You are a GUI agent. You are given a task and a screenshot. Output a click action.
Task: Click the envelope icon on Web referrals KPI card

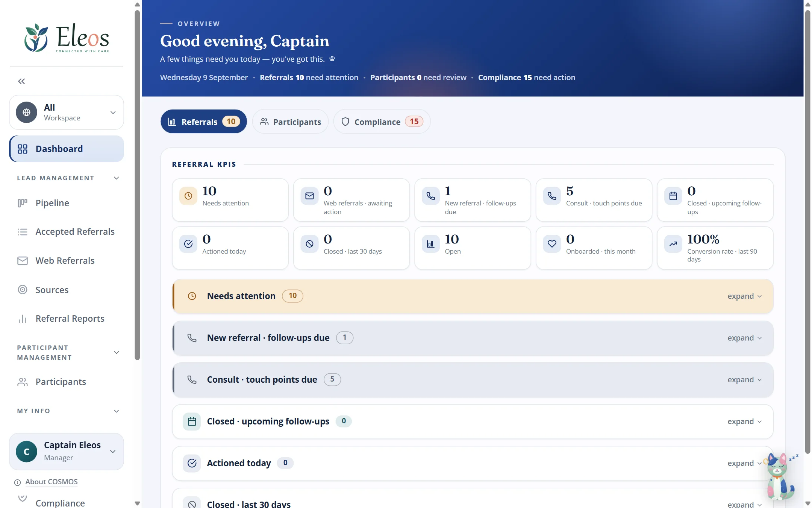tap(309, 196)
